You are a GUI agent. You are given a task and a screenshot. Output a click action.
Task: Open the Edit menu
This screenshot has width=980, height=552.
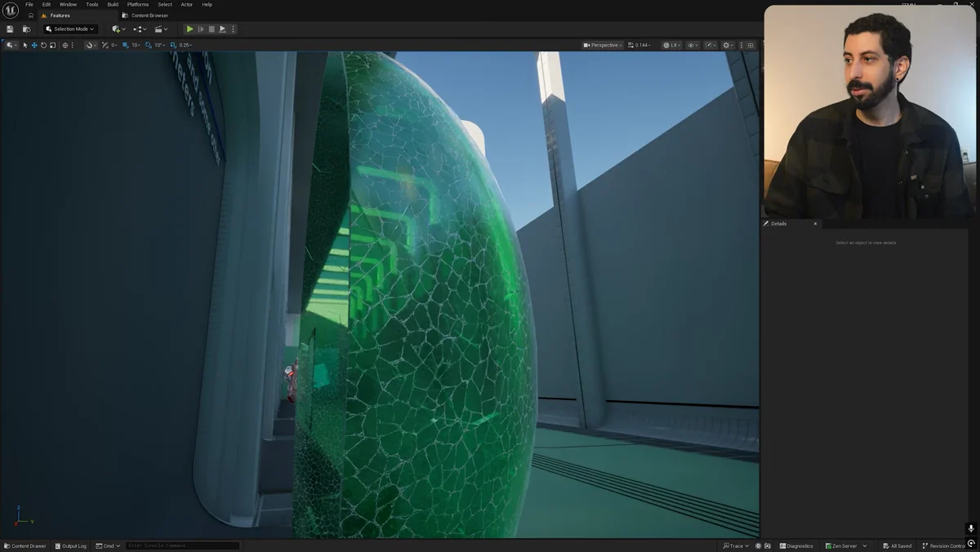[47, 4]
